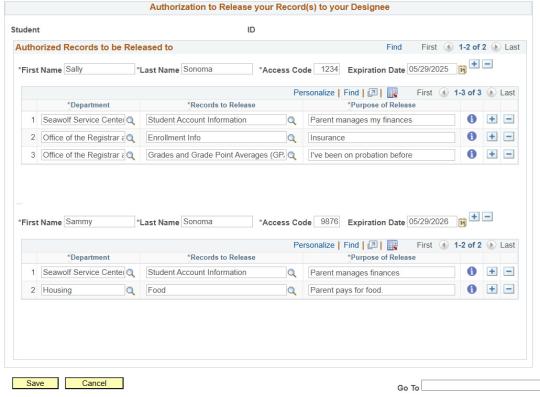Open calendar for Sammy's expiration date
Screen dimensions: 540x397
click(x=462, y=222)
